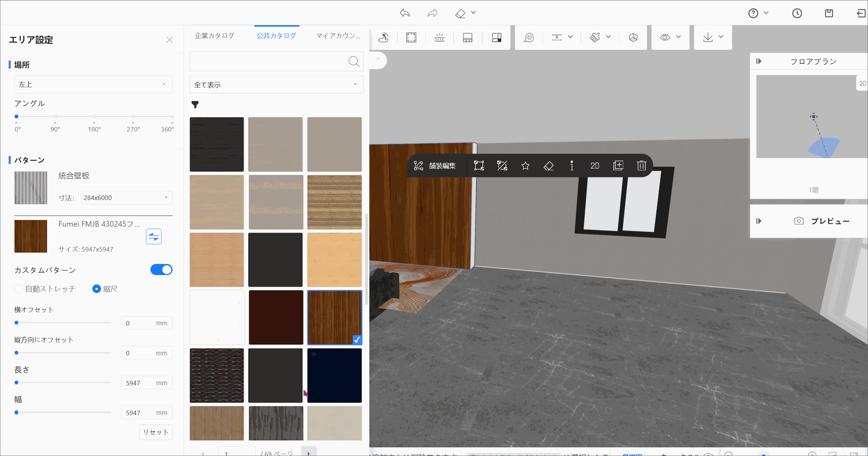Image resolution: width=868 pixels, height=456 pixels.
Task: Select the tape measure tool
Action: click(529, 37)
